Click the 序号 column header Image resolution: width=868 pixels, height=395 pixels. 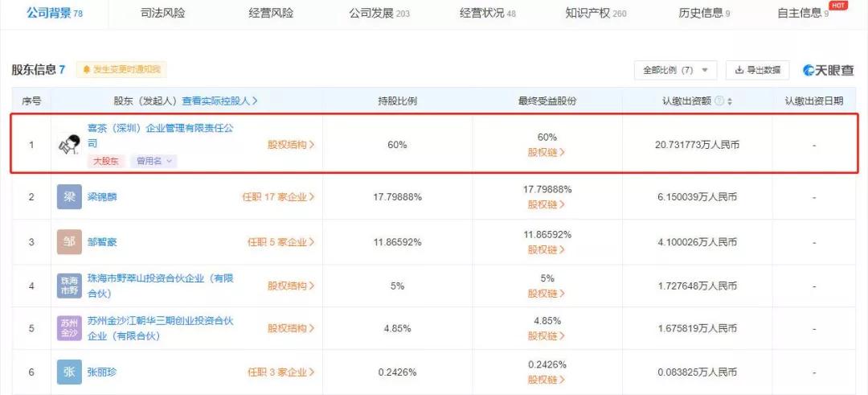(31, 101)
